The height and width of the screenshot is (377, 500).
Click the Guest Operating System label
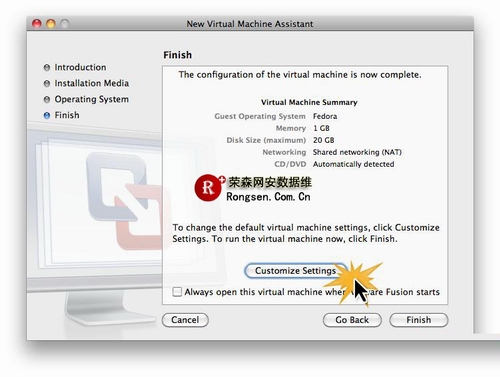click(260, 116)
